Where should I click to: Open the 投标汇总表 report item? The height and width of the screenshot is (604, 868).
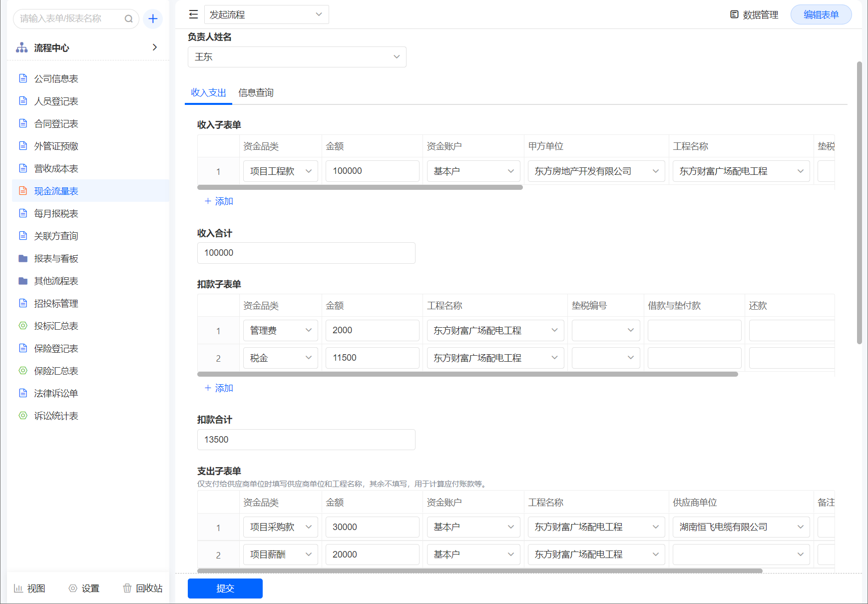(x=56, y=326)
